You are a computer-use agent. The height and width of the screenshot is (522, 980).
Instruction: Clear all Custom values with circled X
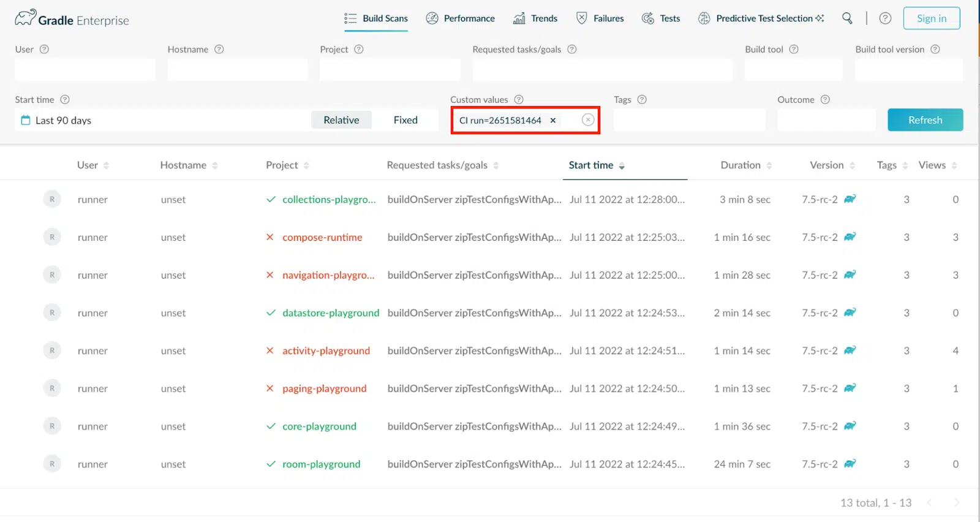[587, 120]
